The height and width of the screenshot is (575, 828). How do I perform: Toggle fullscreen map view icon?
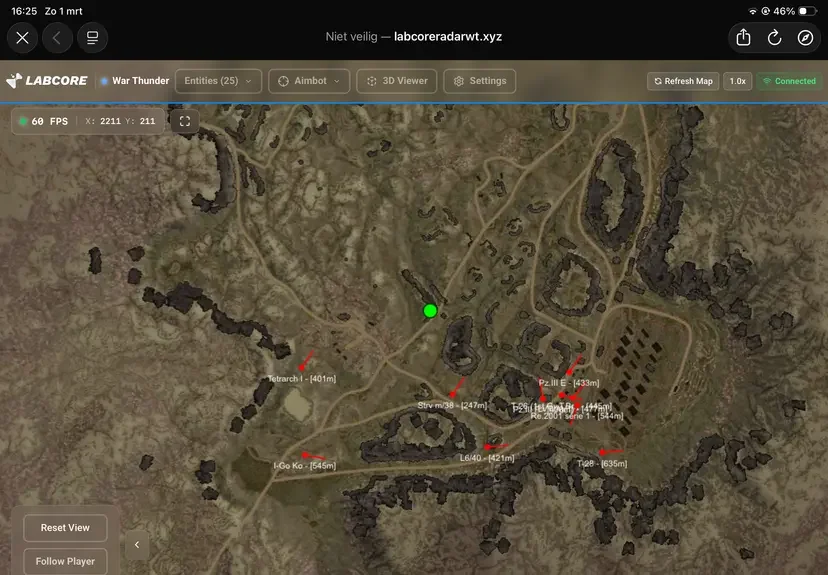[x=184, y=121]
